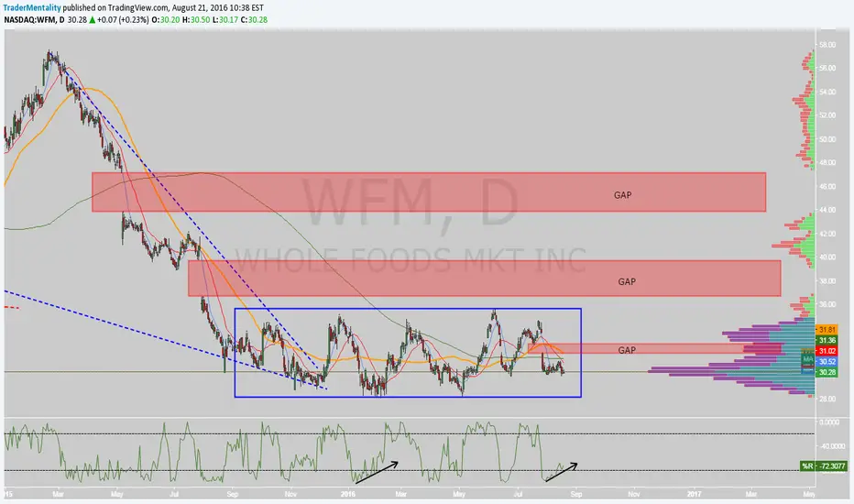Click the %R -72.3077 indicator label
Viewport: 854px width, 504px height.
(824, 466)
